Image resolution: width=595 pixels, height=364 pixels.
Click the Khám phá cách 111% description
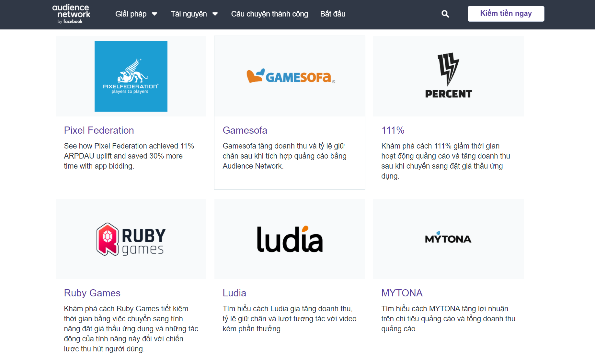coord(446,161)
